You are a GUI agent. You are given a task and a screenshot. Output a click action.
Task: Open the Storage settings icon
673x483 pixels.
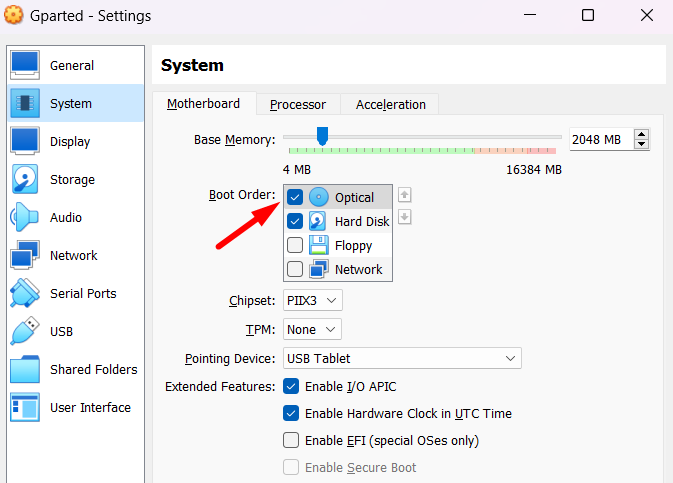point(25,179)
